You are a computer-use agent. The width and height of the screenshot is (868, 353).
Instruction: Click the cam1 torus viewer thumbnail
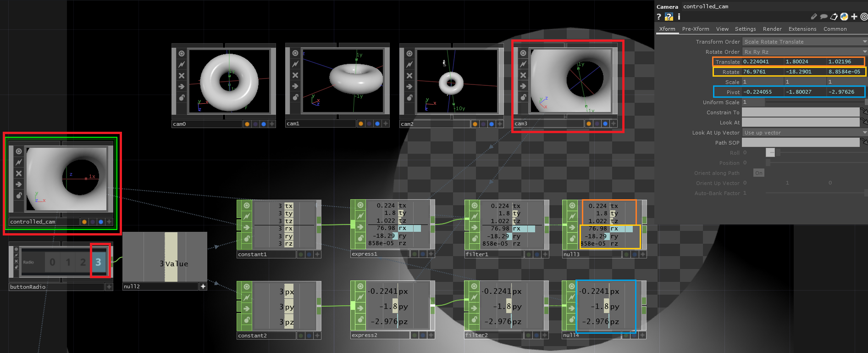343,81
